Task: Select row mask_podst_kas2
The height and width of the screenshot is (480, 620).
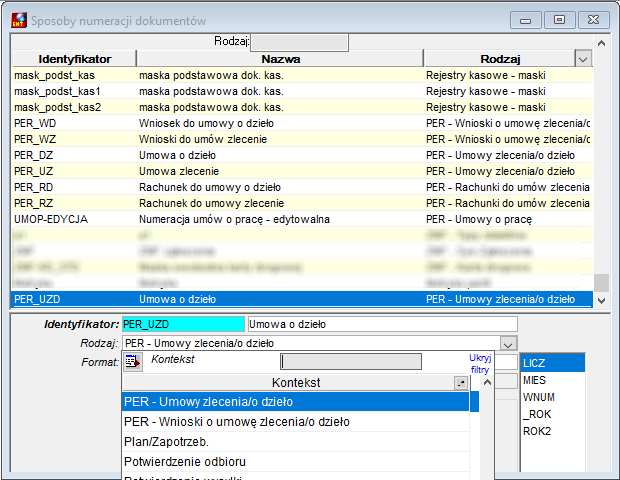Action: pos(302,107)
